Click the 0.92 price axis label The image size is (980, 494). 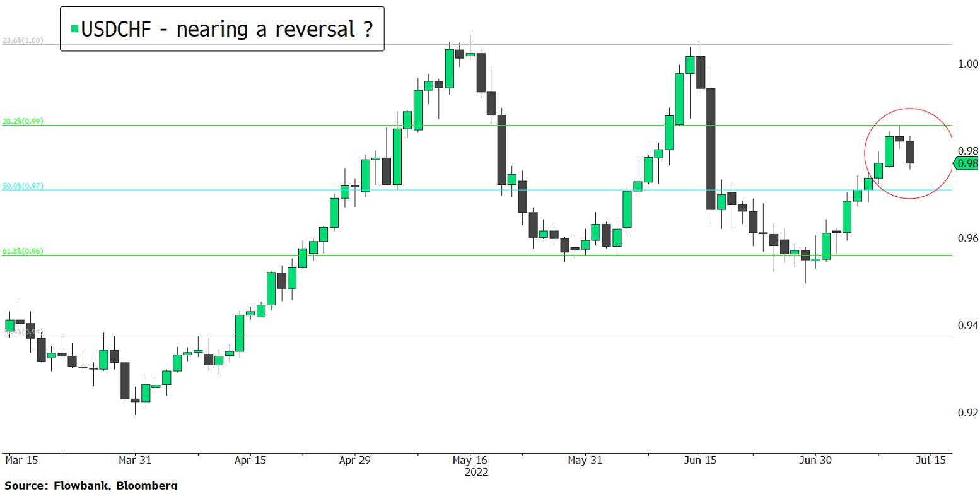(x=967, y=413)
